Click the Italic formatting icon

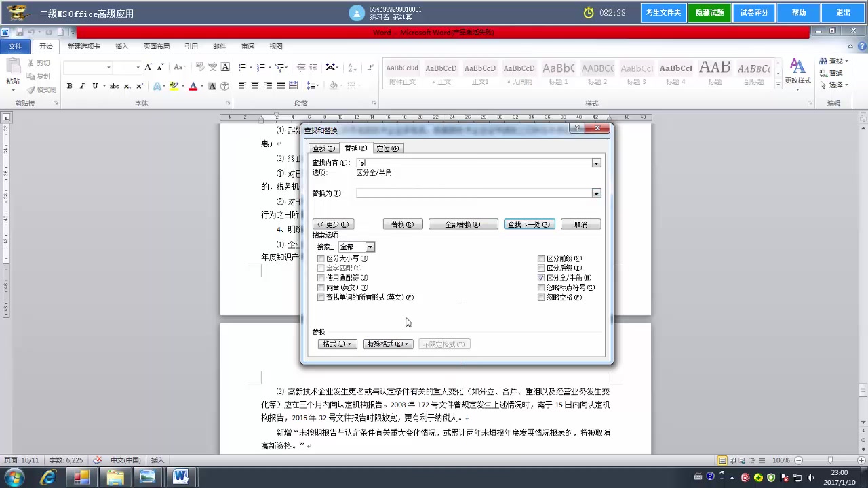point(82,86)
